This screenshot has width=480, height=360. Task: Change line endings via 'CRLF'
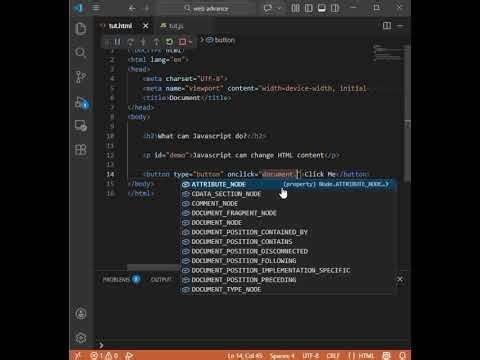point(333,356)
